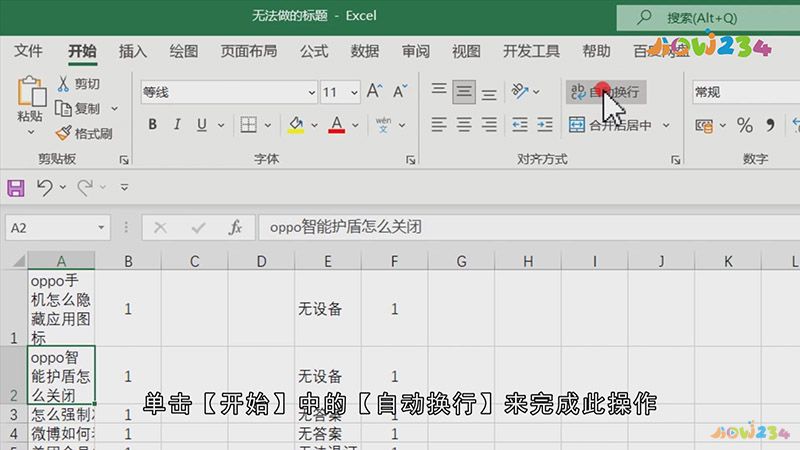Customize the Quick Access Toolbar arrow
This screenshot has width=800, height=450.
124,188
